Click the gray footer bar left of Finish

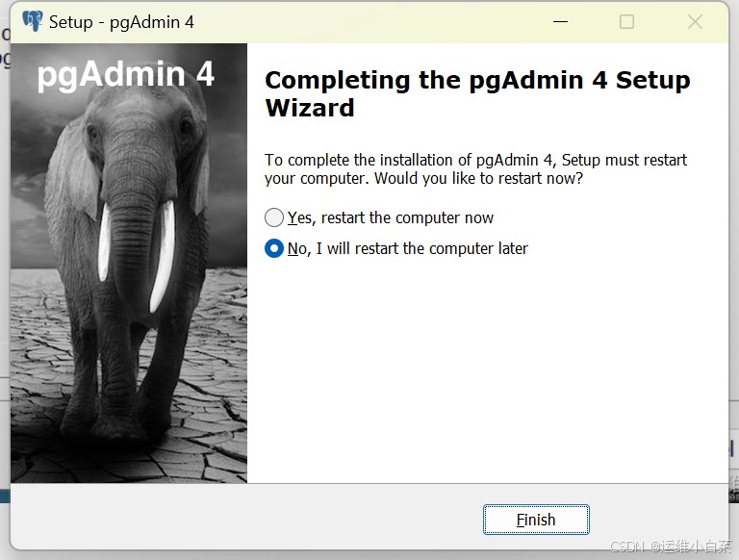click(x=241, y=520)
